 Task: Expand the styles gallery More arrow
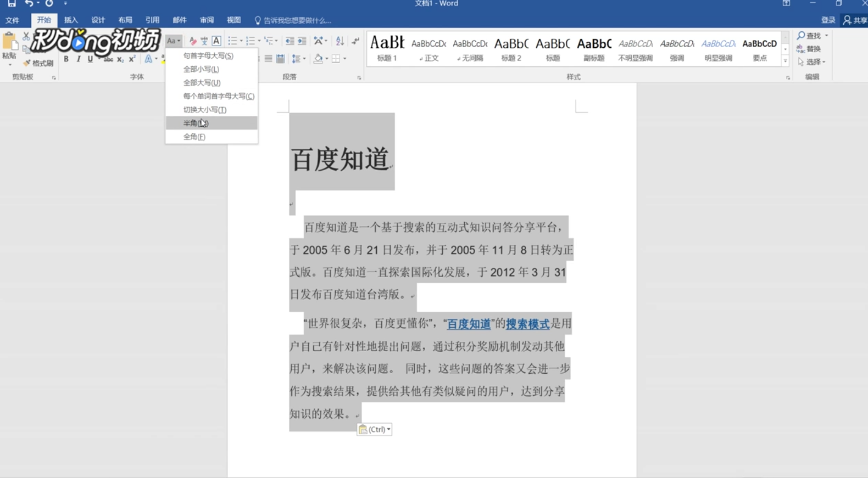pyautogui.click(x=785, y=61)
